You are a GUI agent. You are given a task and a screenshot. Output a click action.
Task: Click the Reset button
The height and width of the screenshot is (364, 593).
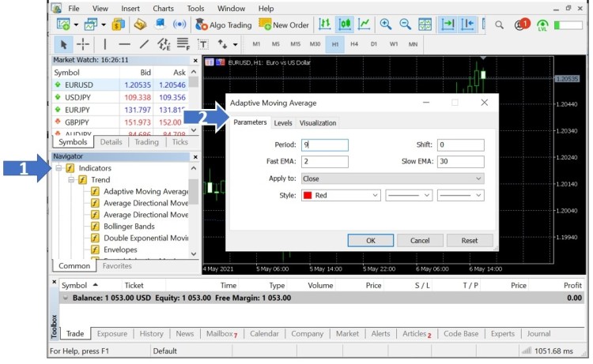click(x=470, y=240)
